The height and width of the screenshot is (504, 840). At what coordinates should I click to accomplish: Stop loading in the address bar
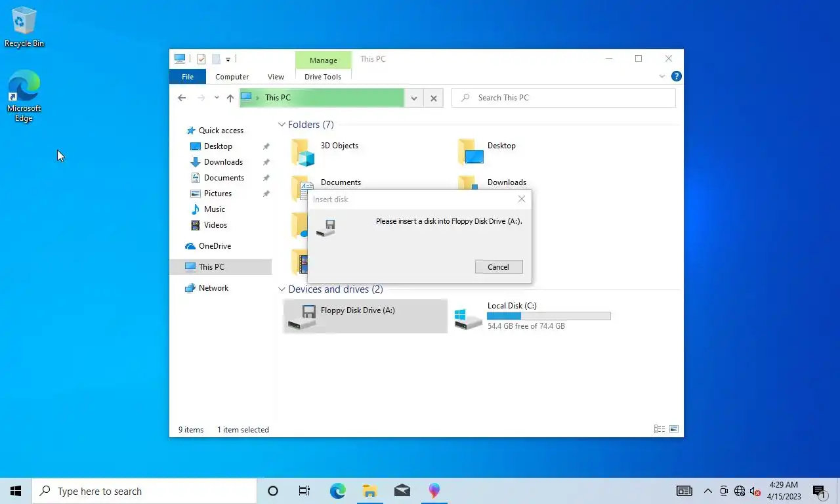[x=433, y=98]
